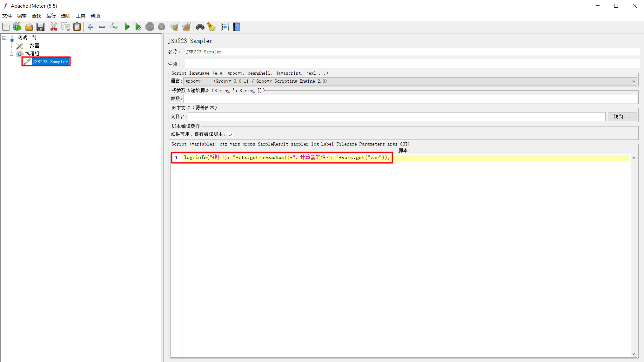Cut the selected element
This screenshot has height=362, width=644.
coord(54,27)
